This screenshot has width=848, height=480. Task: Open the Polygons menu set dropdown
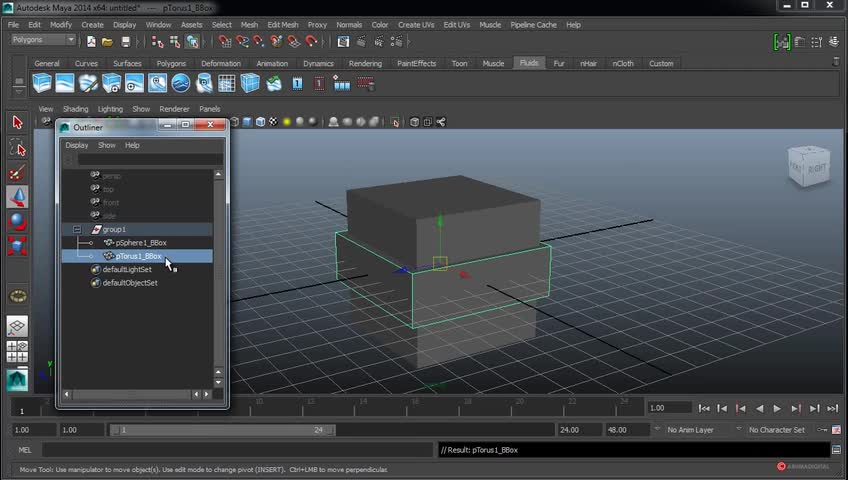point(43,40)
